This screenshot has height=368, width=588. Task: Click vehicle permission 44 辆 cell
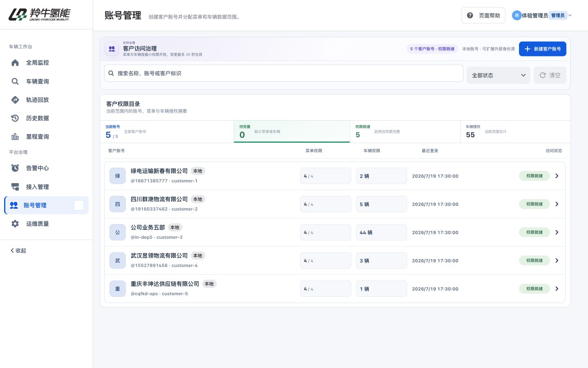coord(381,232)
